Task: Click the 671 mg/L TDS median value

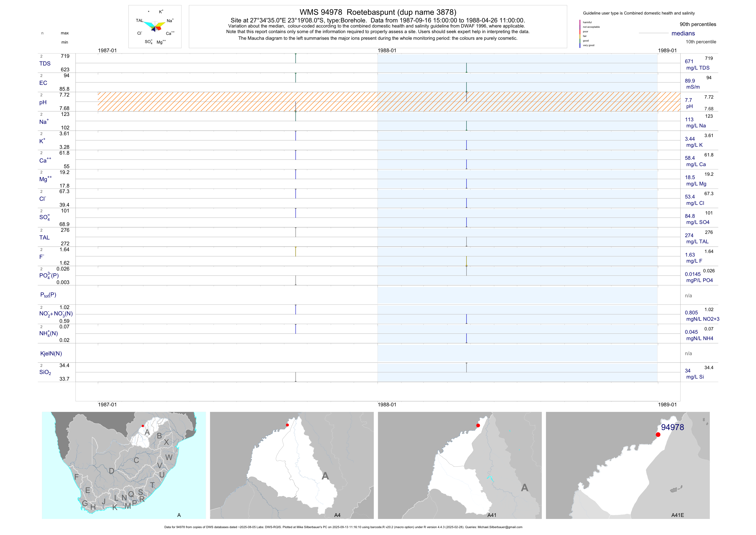Action: (689, 62)
